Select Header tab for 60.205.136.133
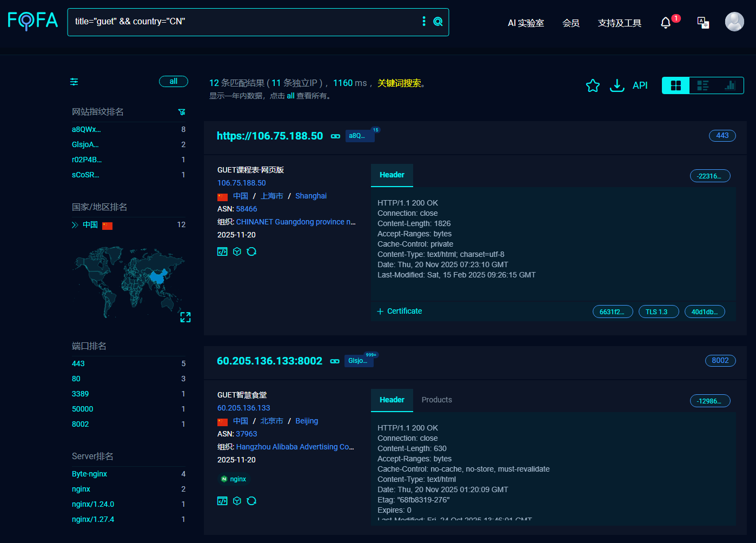Viewport: 756px width, 543px height. (392, 400)
